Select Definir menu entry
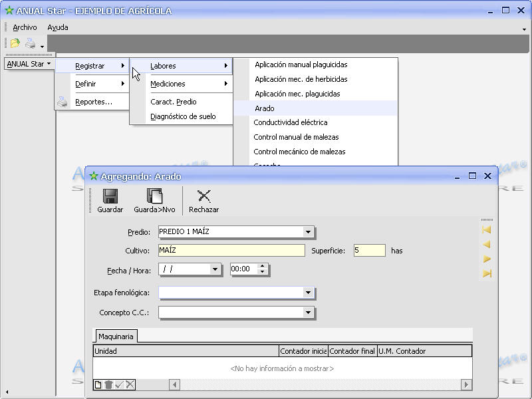The image size is (532, 399). click(92, 84)
